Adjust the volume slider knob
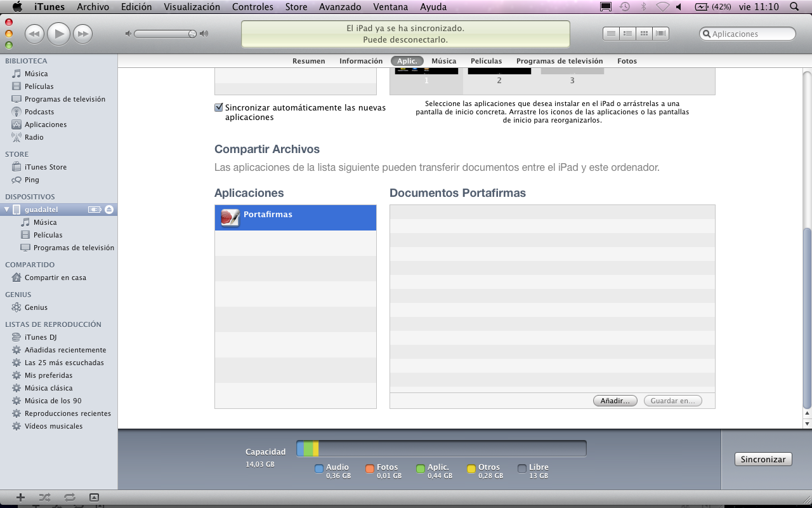812x508 pixels. click(192, 34)
